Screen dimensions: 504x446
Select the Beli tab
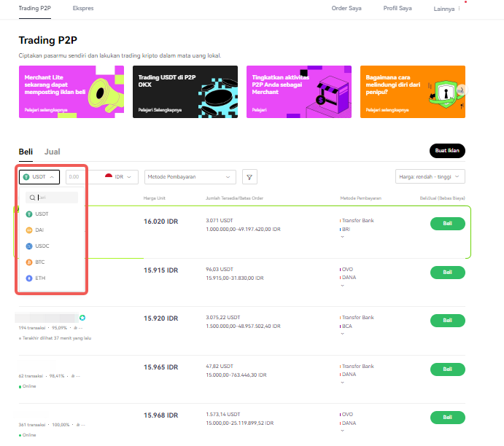click(26, 152)
